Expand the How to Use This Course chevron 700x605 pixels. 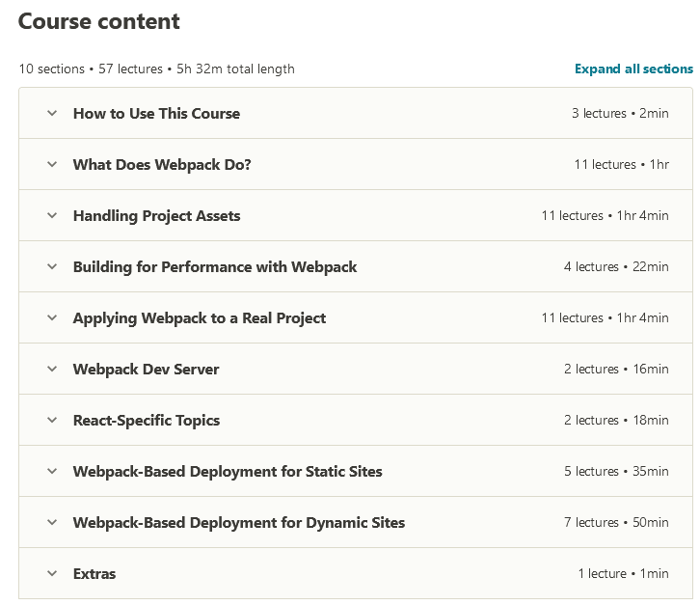tap(52, 114)
